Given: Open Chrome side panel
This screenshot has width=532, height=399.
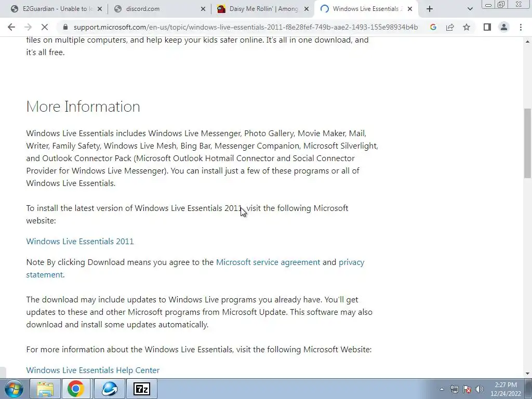Looking at the screenshot, I should pos(487,27).
